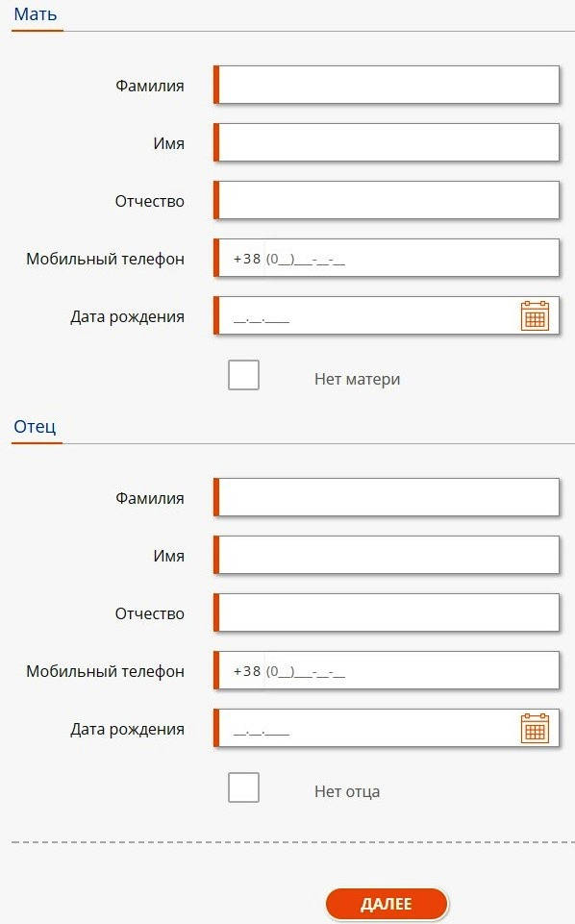Click the 'Фамилия' input field under Отец
The height and width of the screenshot is (924, 575).
[385, 497]
